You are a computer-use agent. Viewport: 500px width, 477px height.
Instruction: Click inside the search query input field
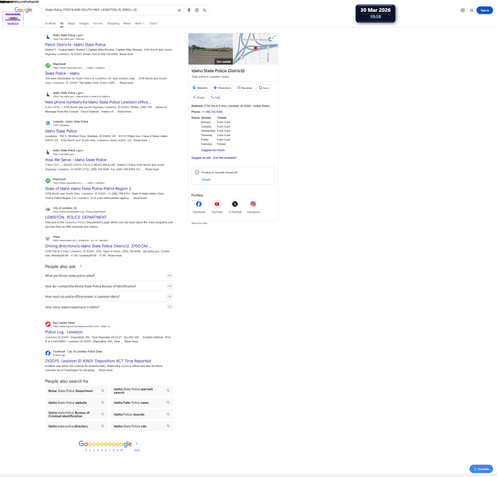110,10
